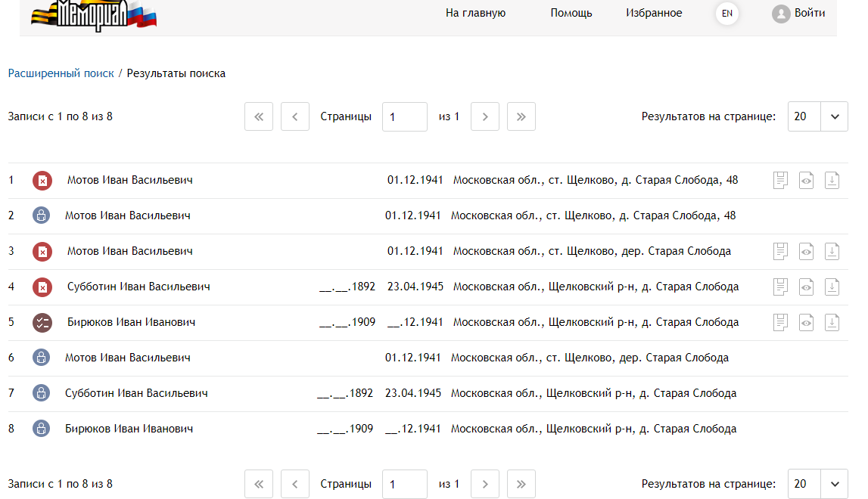Click the top page number input field
This screenshot has height=499, width=868.
tap(404, 117)
